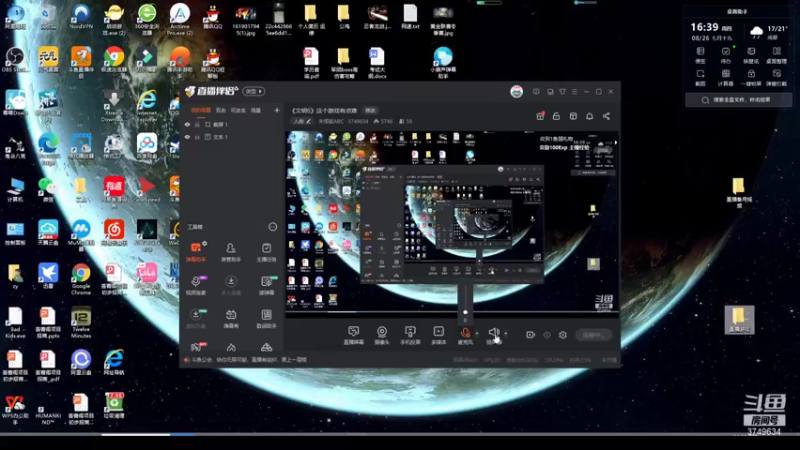Viewport: 800px width, 450px height.
Task: Toggle the preview eye icon in bottom bar
Action: point(546,335)
